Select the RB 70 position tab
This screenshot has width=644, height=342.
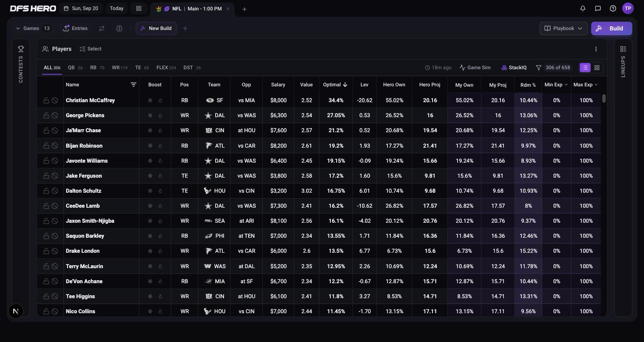point(97,68)
